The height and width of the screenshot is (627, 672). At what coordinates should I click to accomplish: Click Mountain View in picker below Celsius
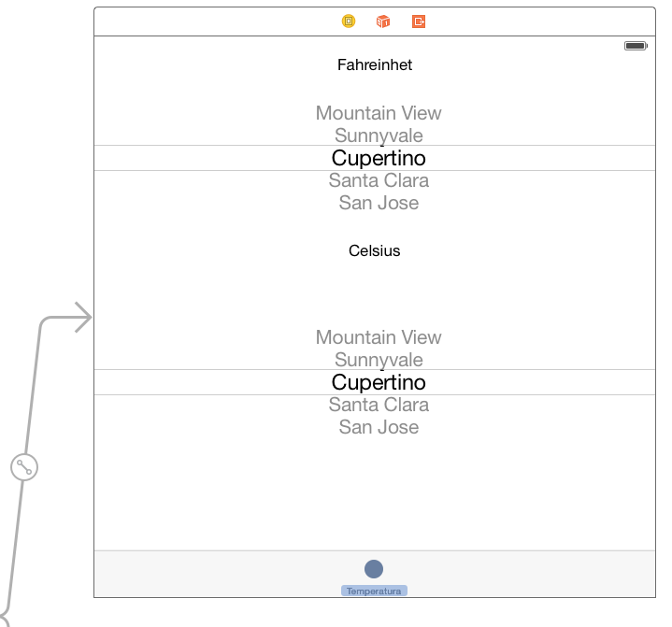[x=379, y=337]
